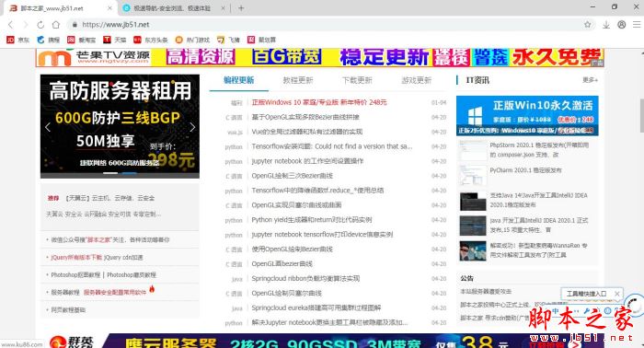Click the 群英 cloud server bottom banner

(320, 341)
